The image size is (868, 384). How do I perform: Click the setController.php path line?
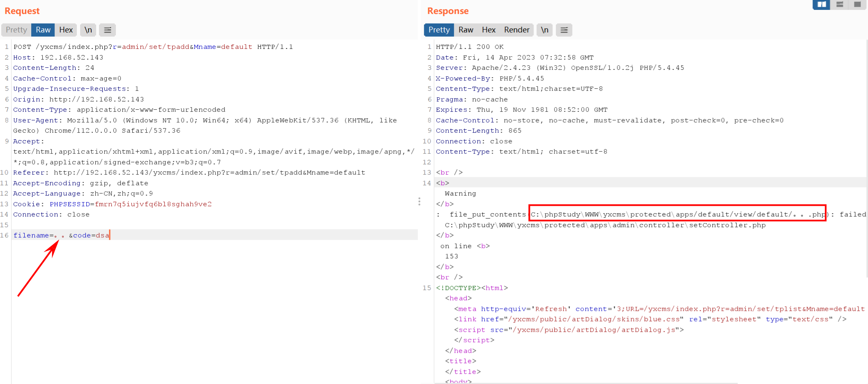pos(605,225)
